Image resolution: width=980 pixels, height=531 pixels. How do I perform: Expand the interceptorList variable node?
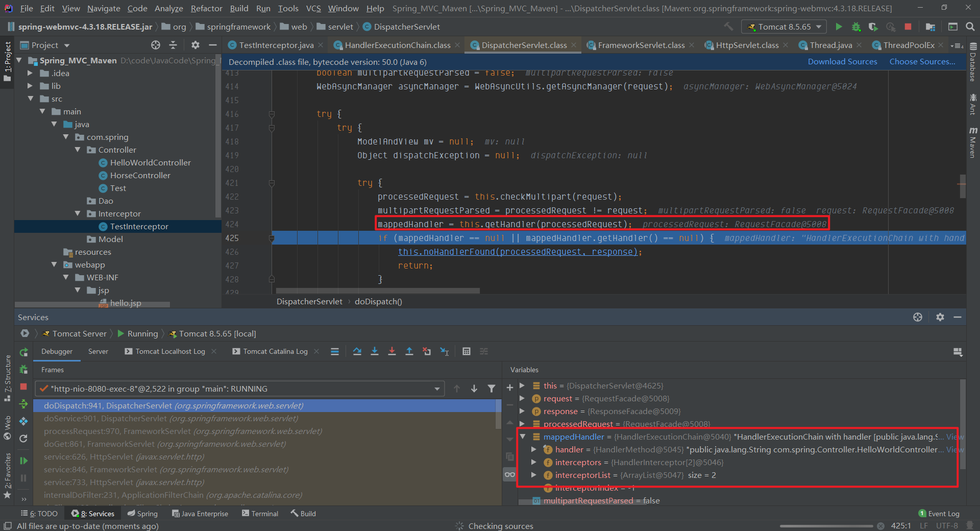pyautogui.click(x=533, y=475)
